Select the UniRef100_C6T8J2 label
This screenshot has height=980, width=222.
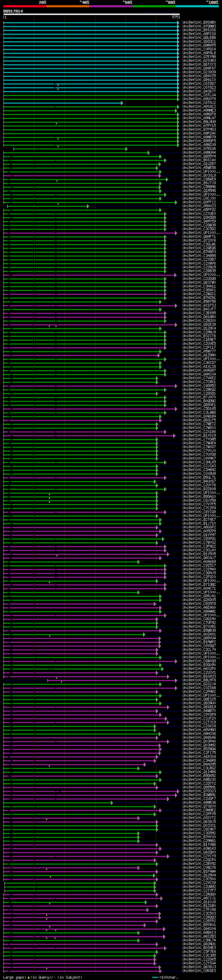pos(199,103)
